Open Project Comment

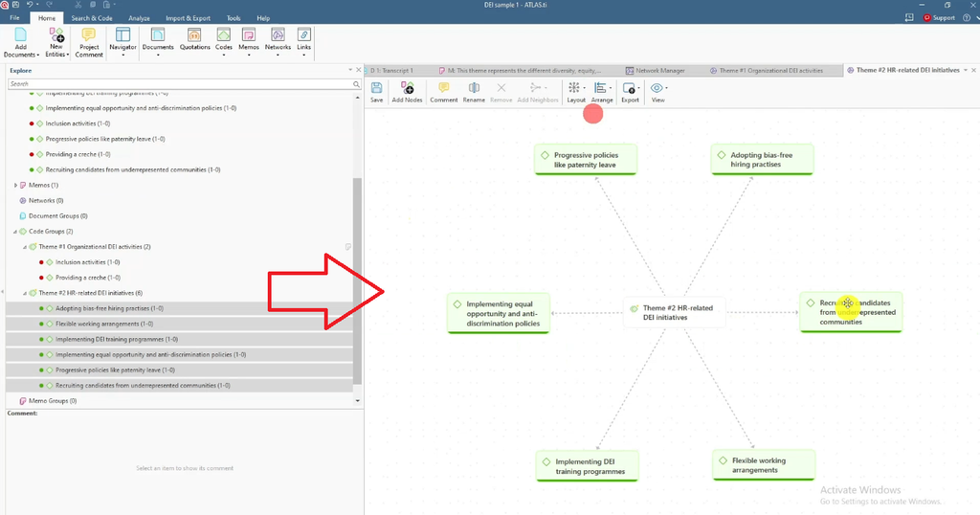click(89, 42)
